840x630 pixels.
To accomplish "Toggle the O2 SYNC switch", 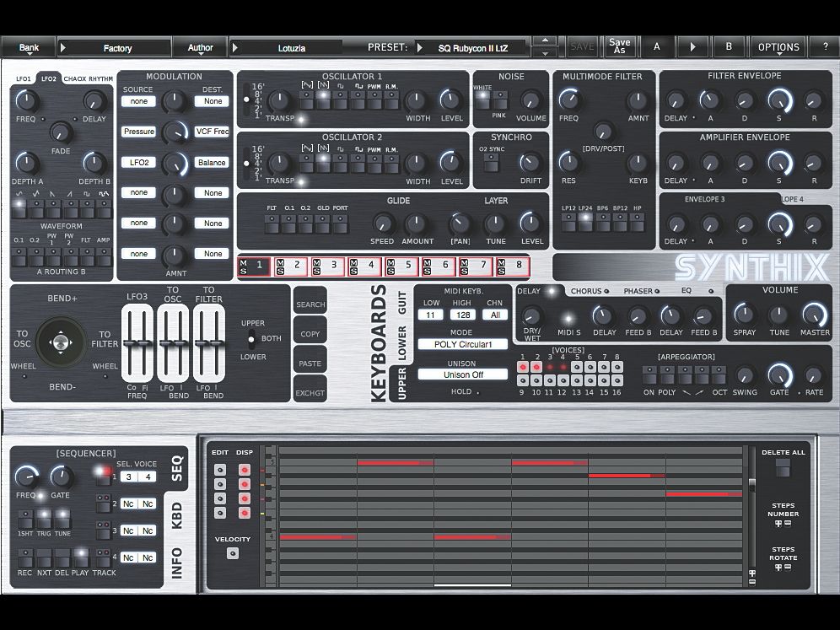I will (x=491, y=162).
